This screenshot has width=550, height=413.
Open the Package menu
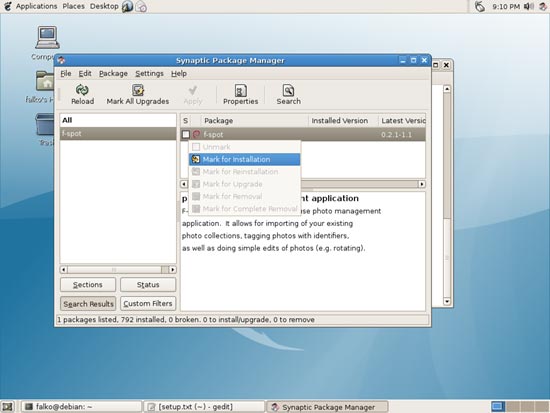pyautogui.click(x=113, y=73)
